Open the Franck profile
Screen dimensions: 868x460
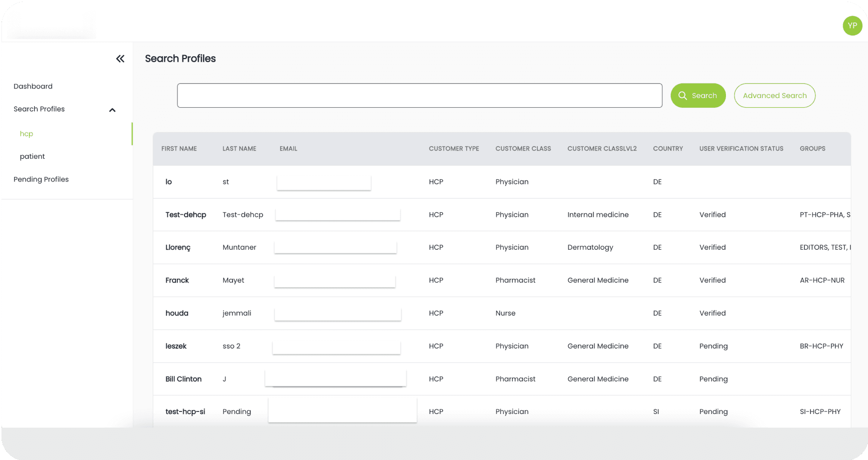point(177,281)
